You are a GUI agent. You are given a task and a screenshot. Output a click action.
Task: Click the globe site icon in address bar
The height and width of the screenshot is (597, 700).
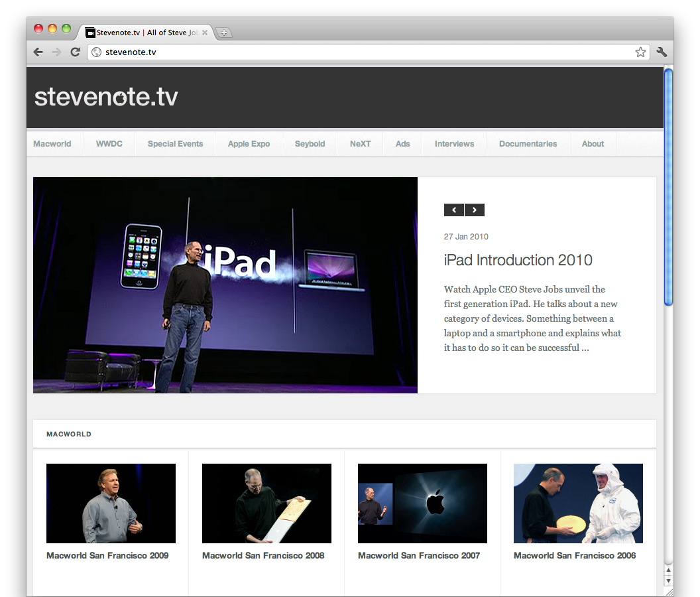(96, 52)
